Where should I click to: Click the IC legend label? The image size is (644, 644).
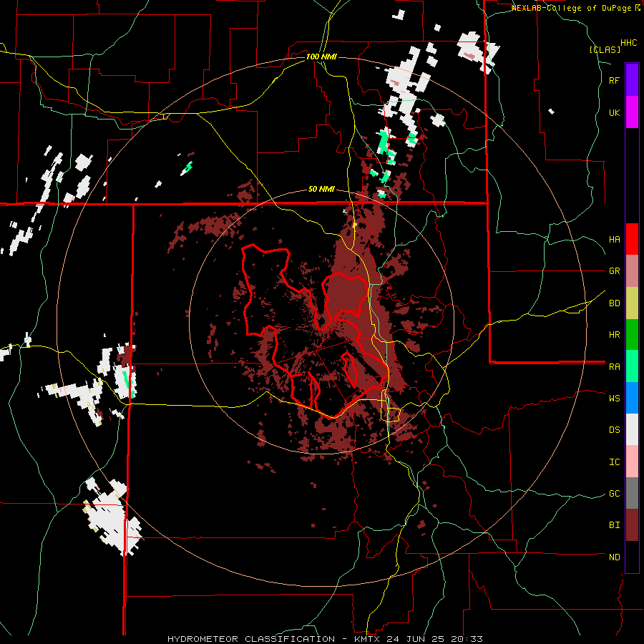[614, 462]
